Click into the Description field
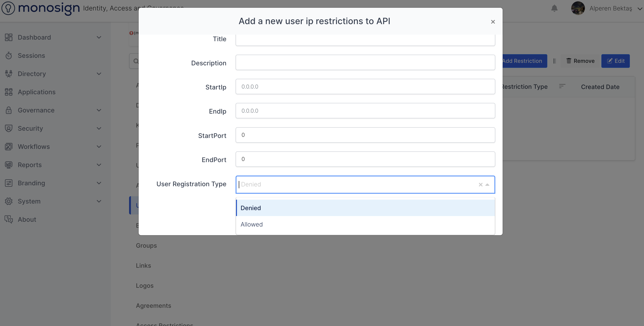Viewport: 644px width, 326px height. (365, 62)
